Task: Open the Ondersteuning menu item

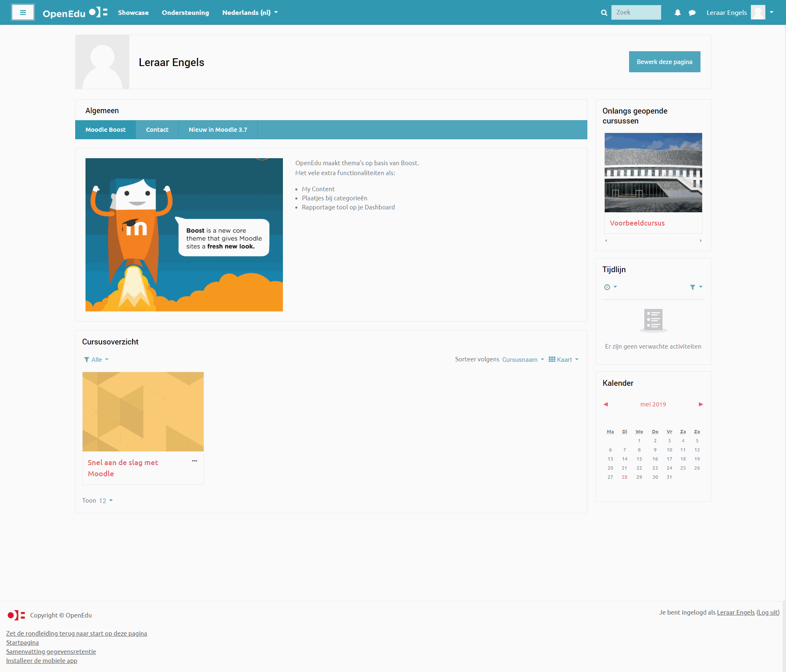Action: click(185, 13)
